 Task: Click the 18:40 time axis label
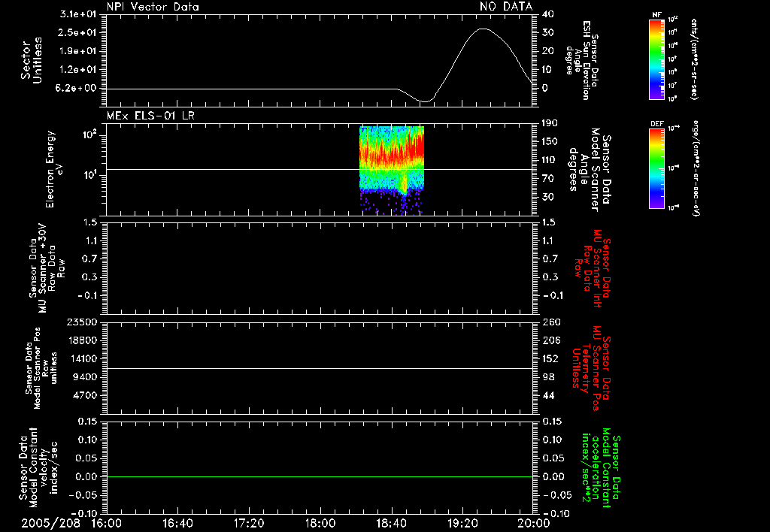click(x=391, y=523)
